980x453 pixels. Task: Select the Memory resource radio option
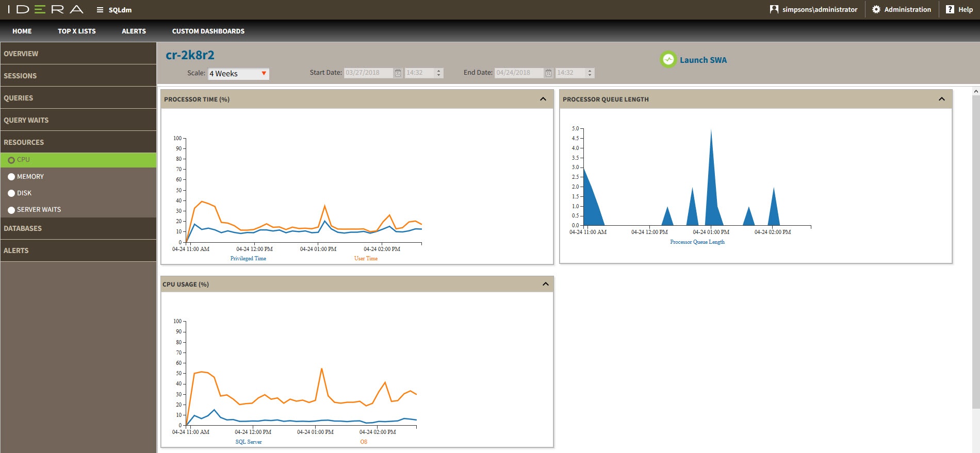point(11,177)
